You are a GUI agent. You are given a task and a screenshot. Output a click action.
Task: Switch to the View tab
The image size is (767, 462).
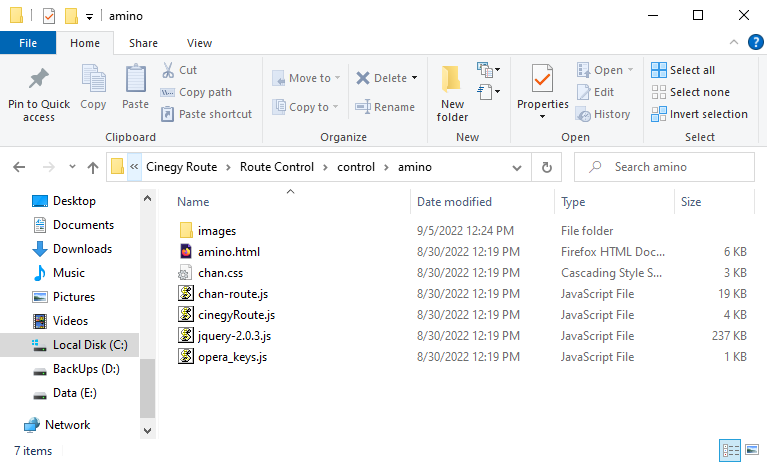pos(200,43)
